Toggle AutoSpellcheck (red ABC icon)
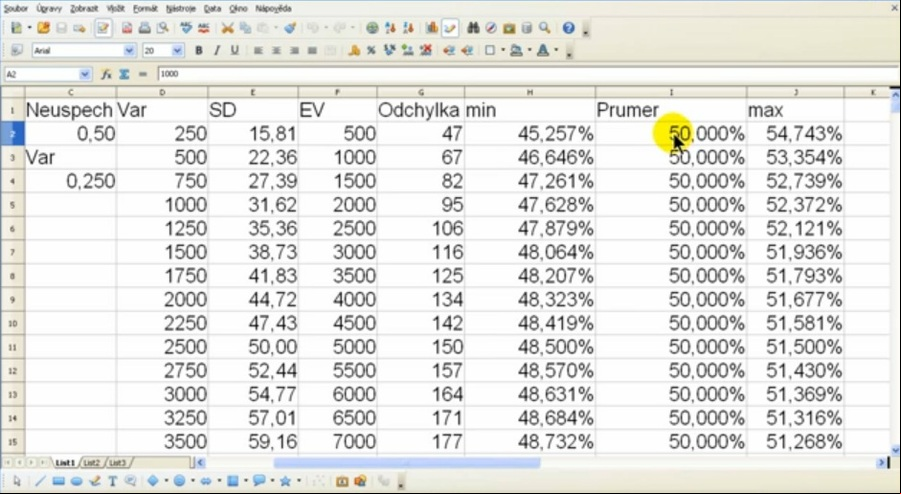The image size is (901, 494). [203, 28]
